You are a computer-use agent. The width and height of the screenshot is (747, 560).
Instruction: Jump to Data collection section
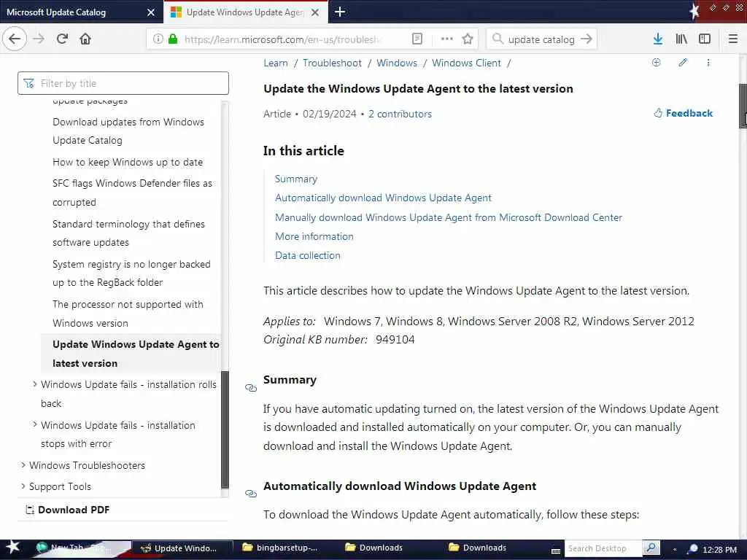tap(308, 255)
